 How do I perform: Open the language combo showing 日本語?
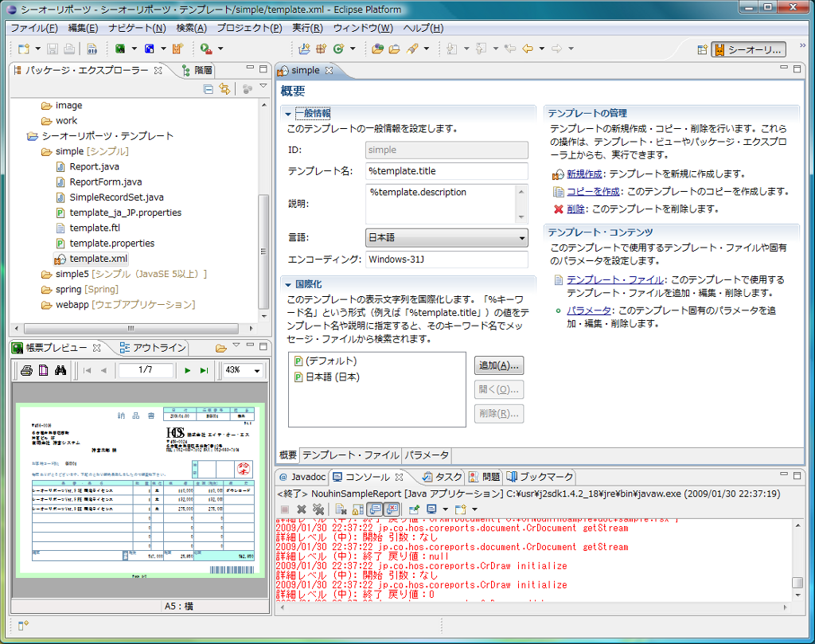pos(446,237)
